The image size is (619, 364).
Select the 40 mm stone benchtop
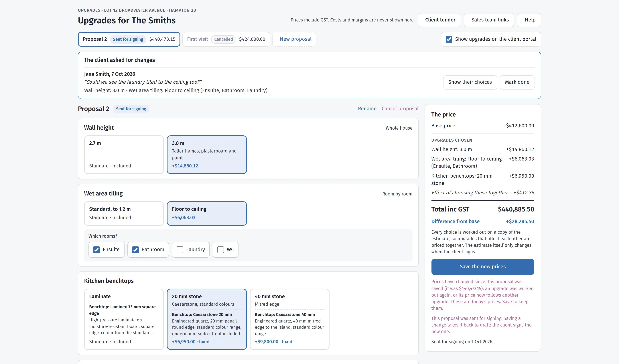(x=289, y=319)
